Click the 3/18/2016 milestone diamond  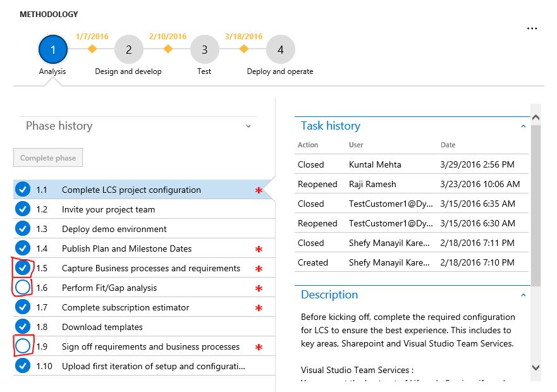pos(243,49)
